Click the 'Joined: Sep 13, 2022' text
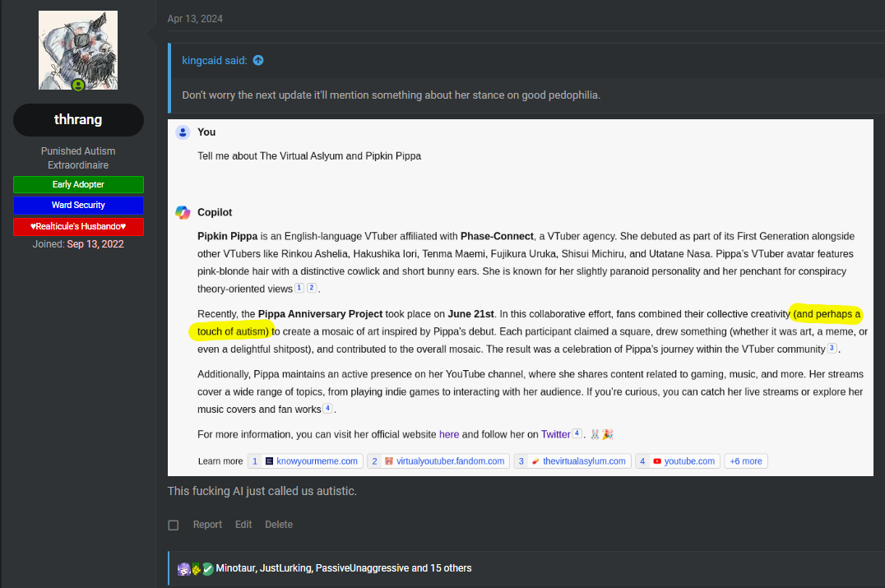 [x=78, y=243]
